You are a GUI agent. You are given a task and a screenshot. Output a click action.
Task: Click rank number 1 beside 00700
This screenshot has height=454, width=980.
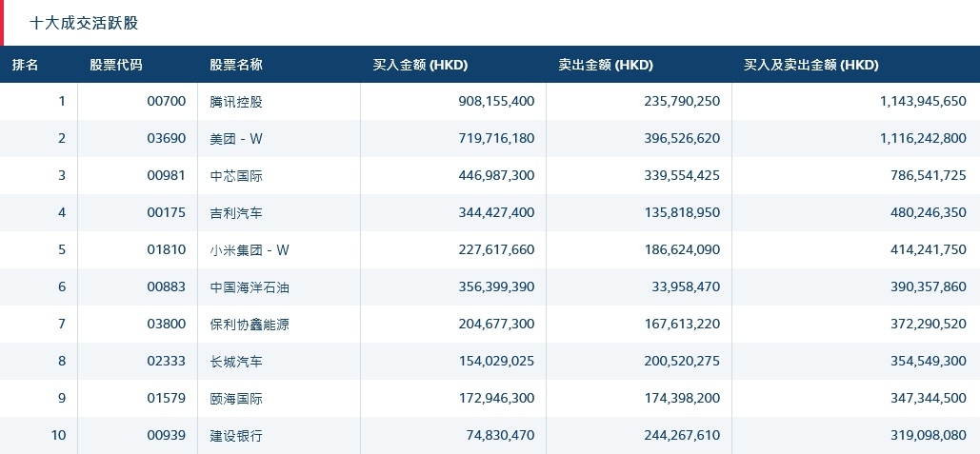pyautogui.click(x=62, y=101)
